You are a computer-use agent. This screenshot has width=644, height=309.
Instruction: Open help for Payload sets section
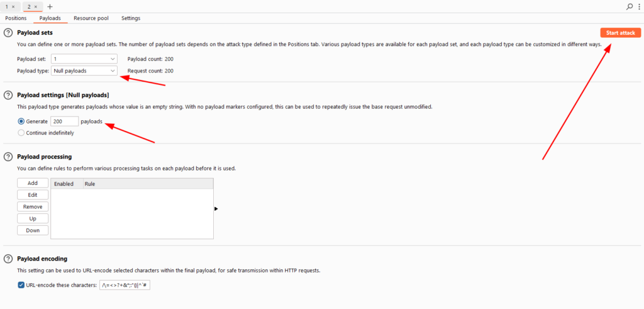click(x=8, y=33)
